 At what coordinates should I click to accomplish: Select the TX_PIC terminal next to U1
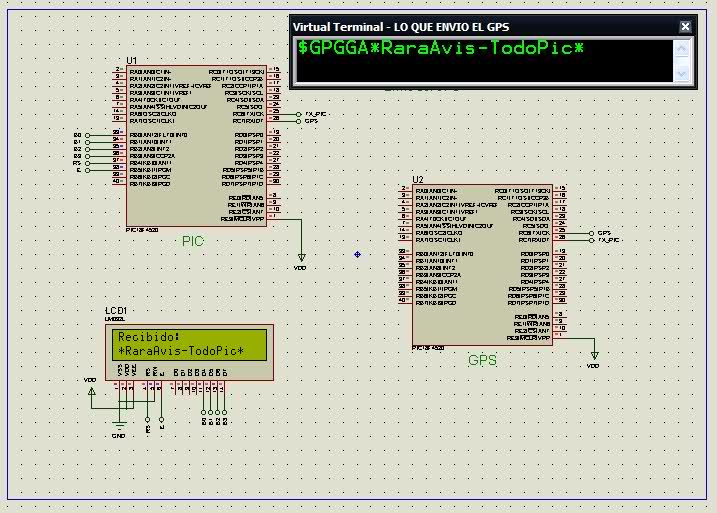tap(311, 114)
